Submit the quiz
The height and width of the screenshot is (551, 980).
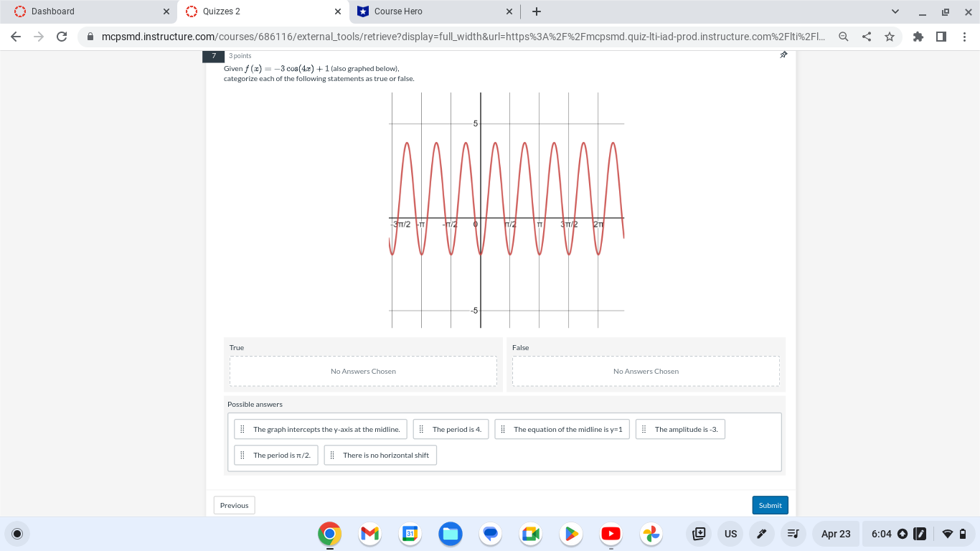[x=771, y=505]
